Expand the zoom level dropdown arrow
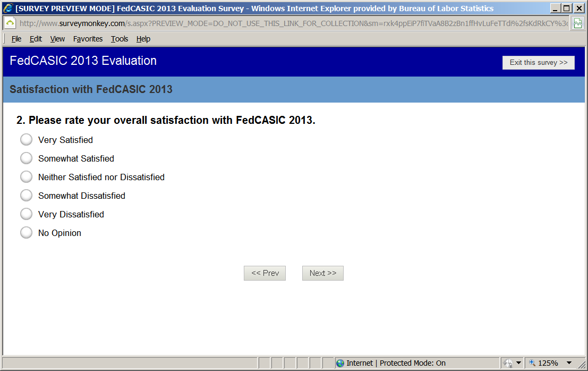588x371 pixels. 569,363
